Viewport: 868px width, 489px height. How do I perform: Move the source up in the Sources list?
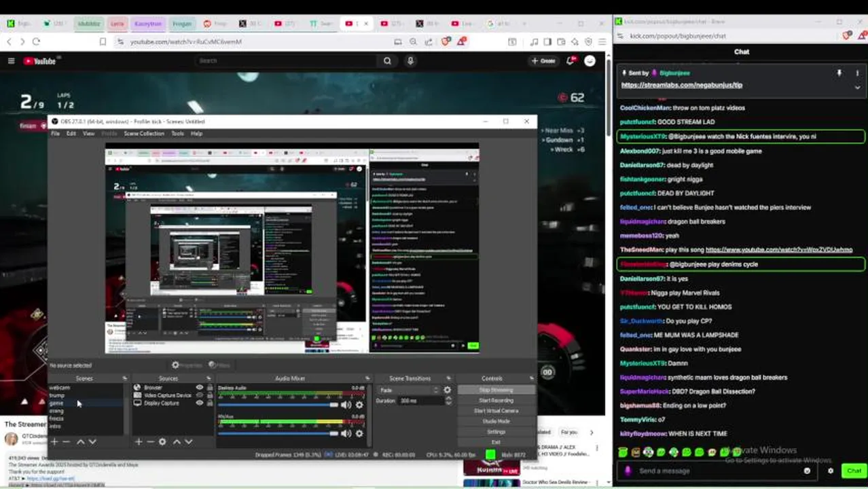click(177, 441)
